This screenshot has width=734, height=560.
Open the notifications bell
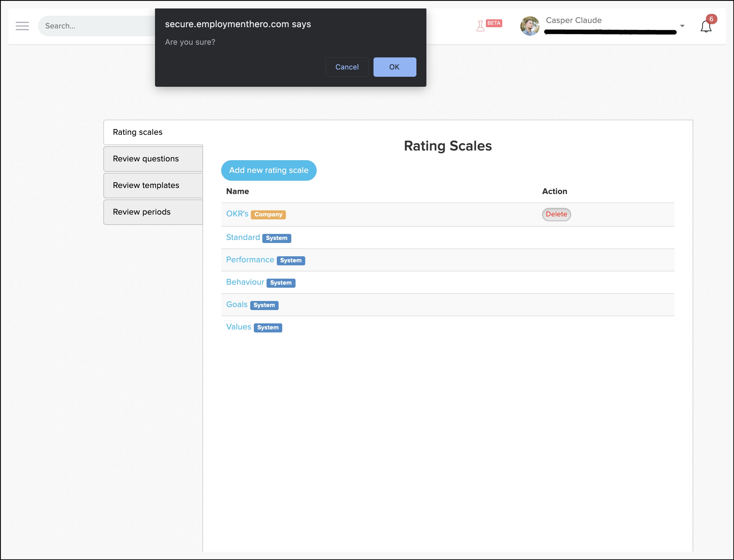coord(706,26)
